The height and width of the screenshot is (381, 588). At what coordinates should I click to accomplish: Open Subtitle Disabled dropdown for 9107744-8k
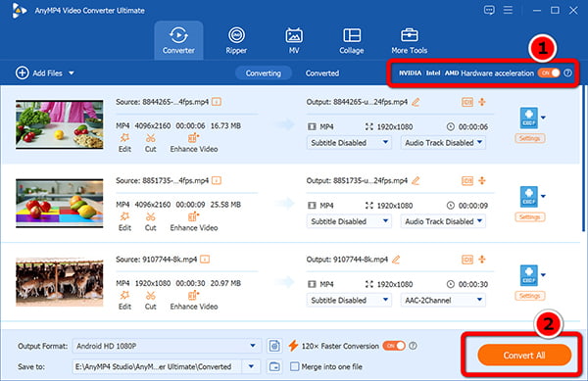[x=349, y=300]
